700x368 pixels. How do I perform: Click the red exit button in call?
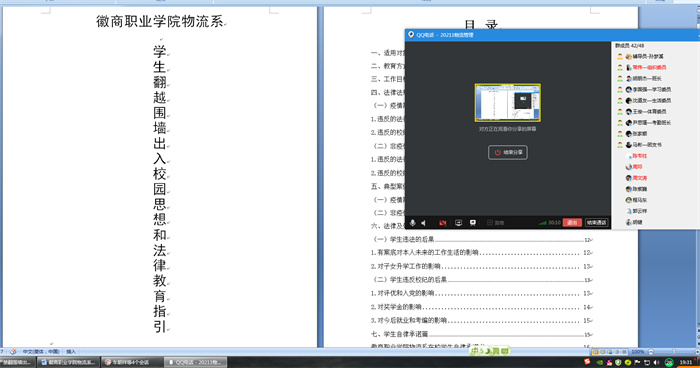tap(572, 222)
